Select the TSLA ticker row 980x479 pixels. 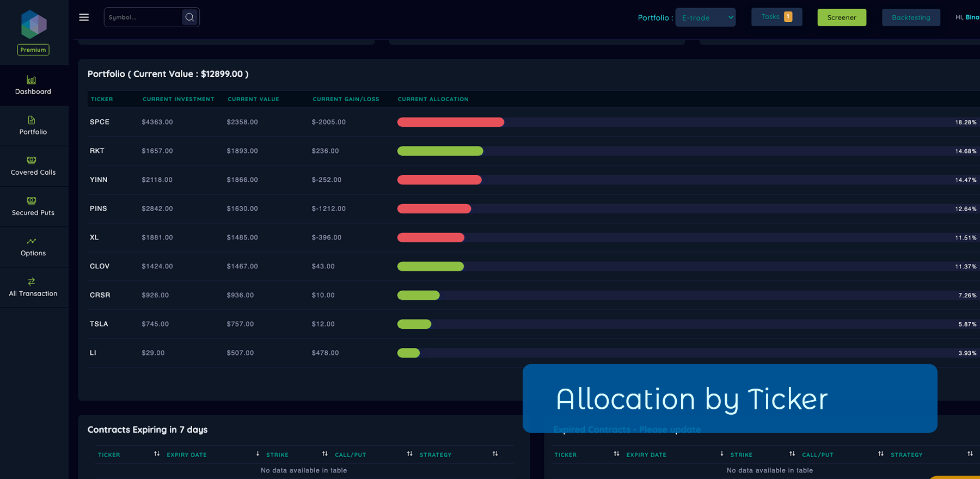99,324
